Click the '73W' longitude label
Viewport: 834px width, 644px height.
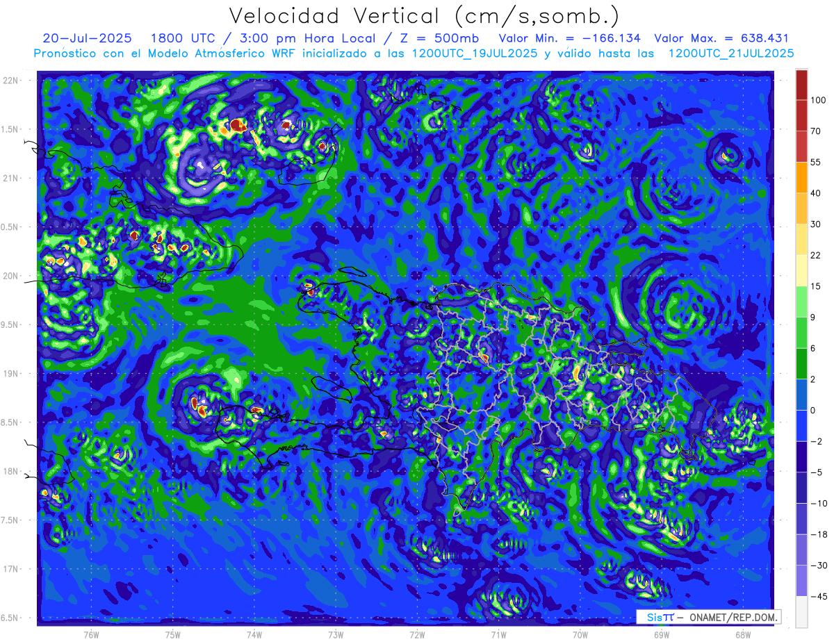pyautogui.click(x=336, y=635)
